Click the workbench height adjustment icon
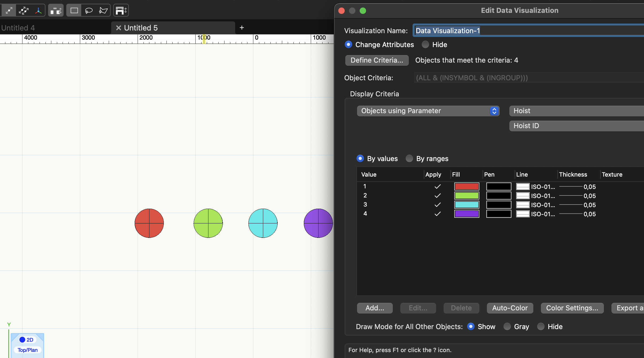644x358 pixels. tap(121, 10)
